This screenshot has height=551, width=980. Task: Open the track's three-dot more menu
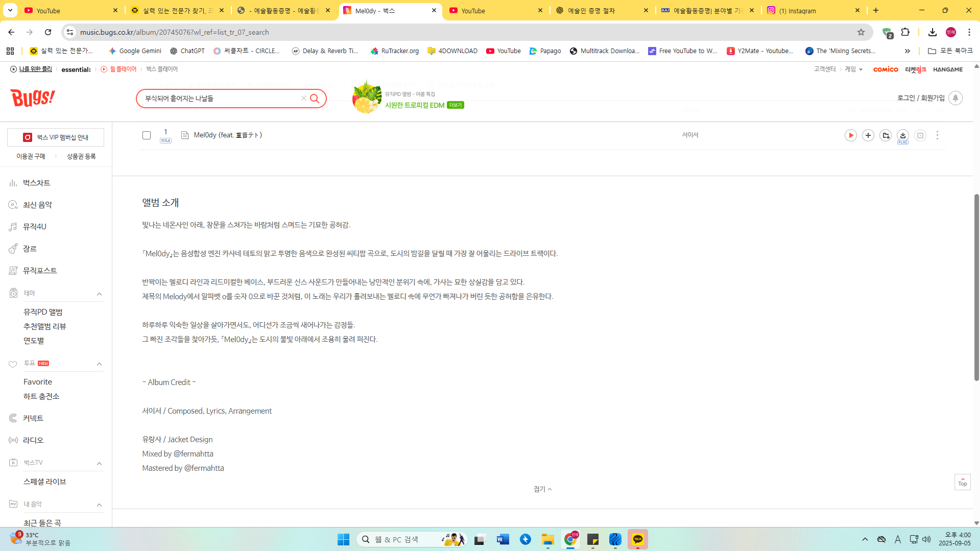(x=937, y=135)
